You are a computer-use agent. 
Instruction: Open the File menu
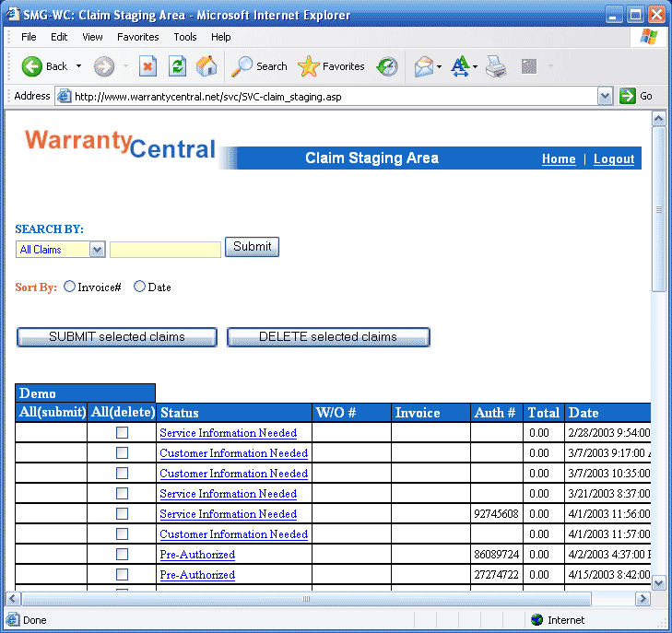click(x=29, y=37)
